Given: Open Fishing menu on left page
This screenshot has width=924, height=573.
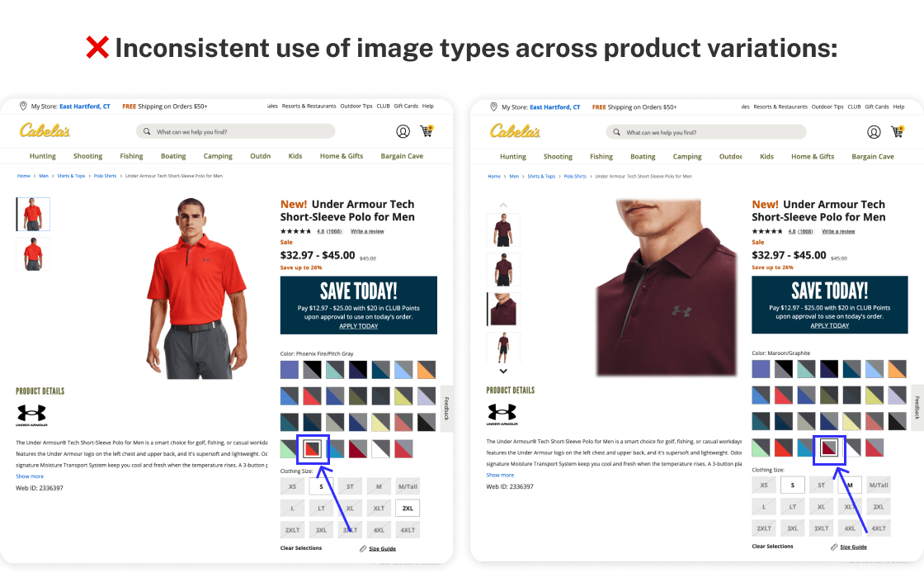Looking at the screenshot, I should pos(131,156).
